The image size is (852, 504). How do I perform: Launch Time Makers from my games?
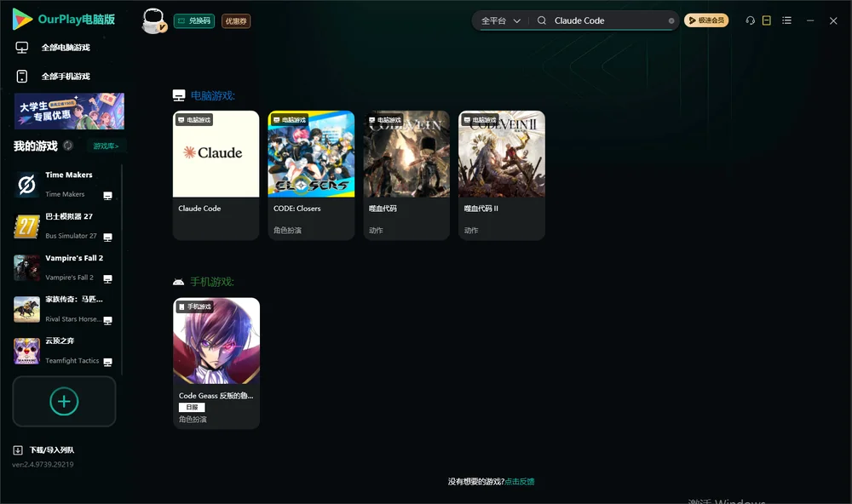point(63,185)
